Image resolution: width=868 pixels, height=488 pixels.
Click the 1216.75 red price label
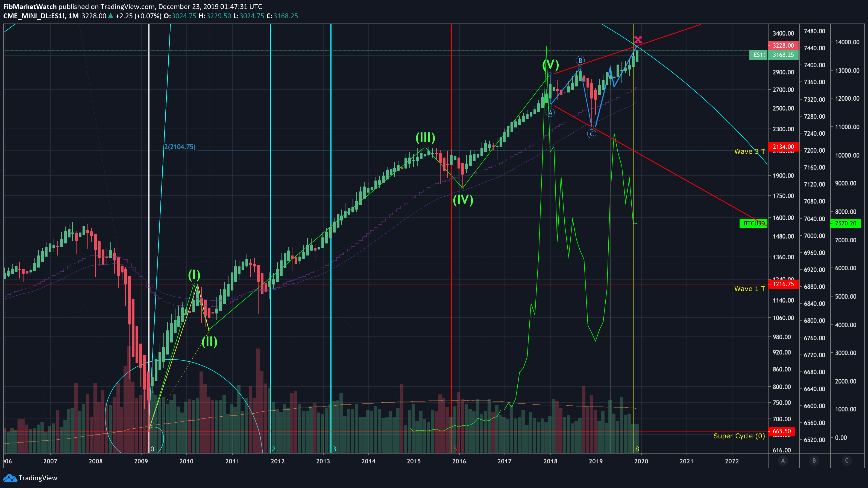783,284
